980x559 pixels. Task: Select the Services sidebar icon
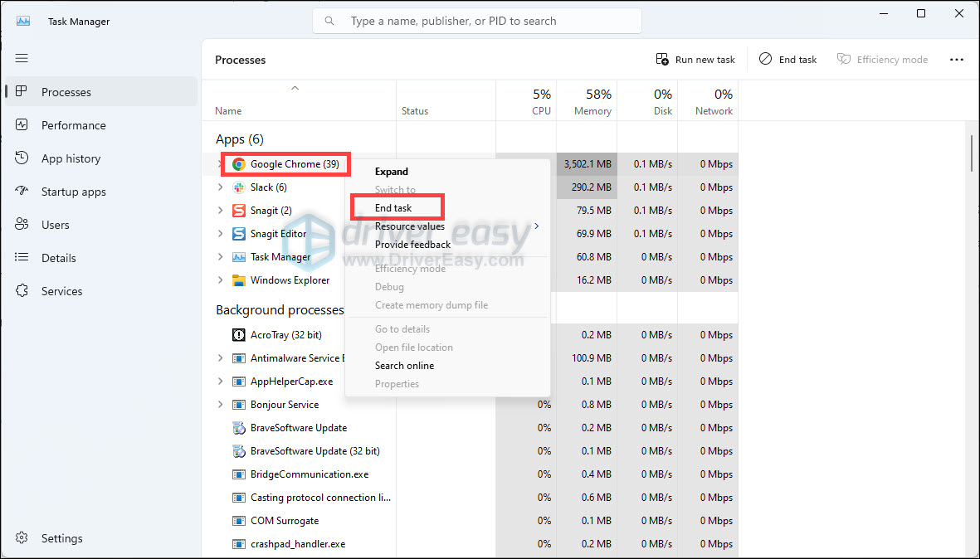pos(22,291)
